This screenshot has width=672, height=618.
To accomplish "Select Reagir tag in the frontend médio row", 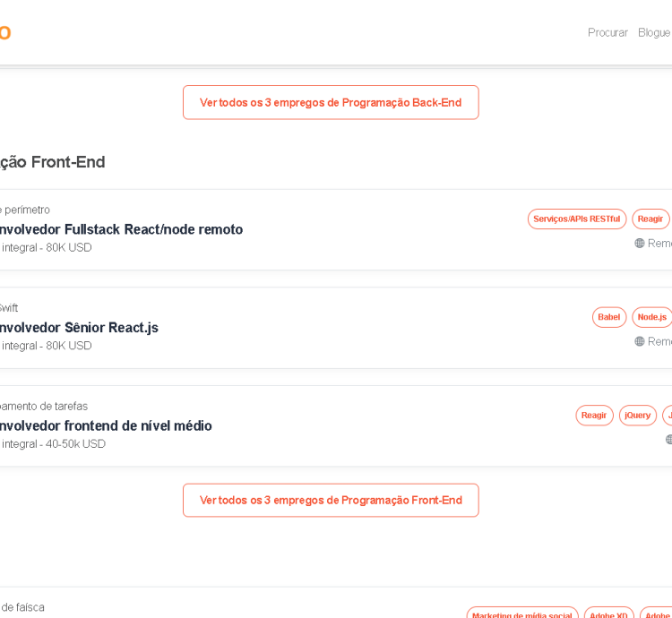I will click(x=594, y=416).
